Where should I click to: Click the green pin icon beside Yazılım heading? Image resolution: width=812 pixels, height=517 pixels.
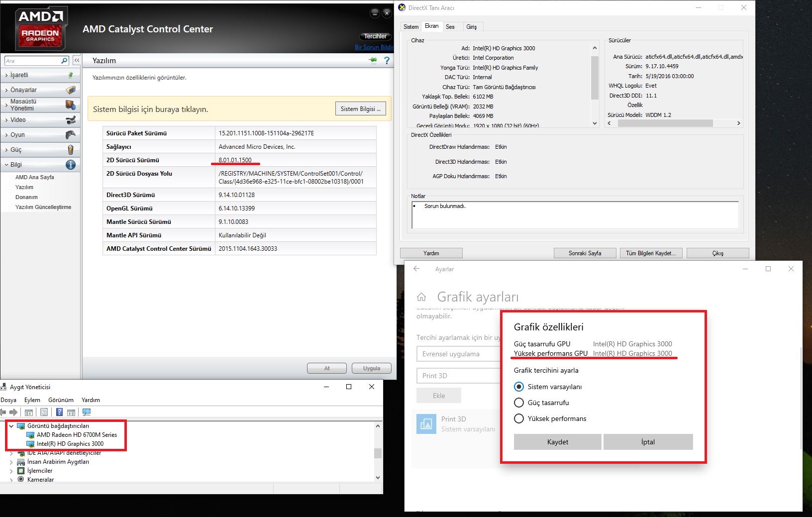point(373,61)
